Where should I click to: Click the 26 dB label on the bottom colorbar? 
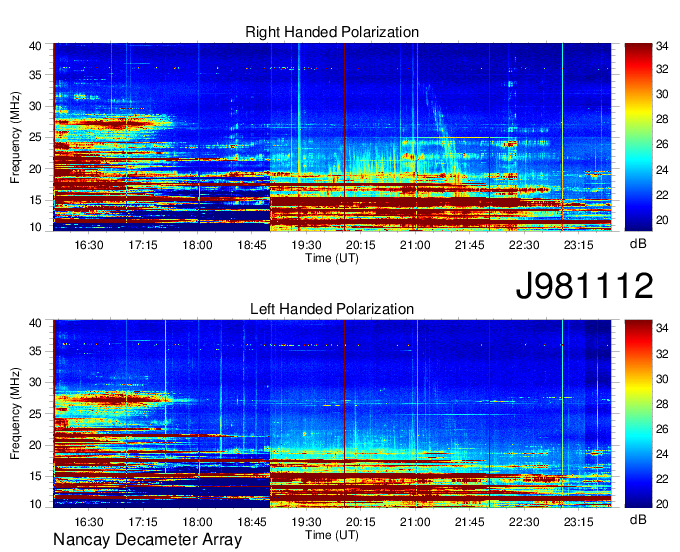662,429
